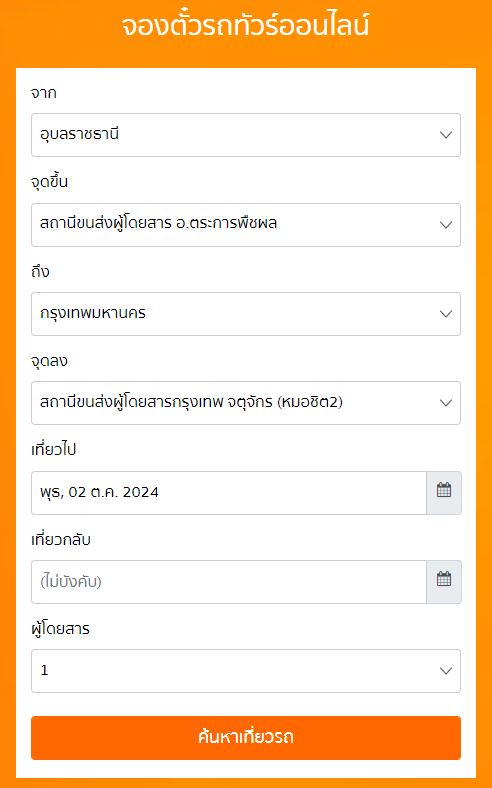Open the จาก origin province dropdown
The width and height of the screenshot is (492, 788).
(246, 135)
